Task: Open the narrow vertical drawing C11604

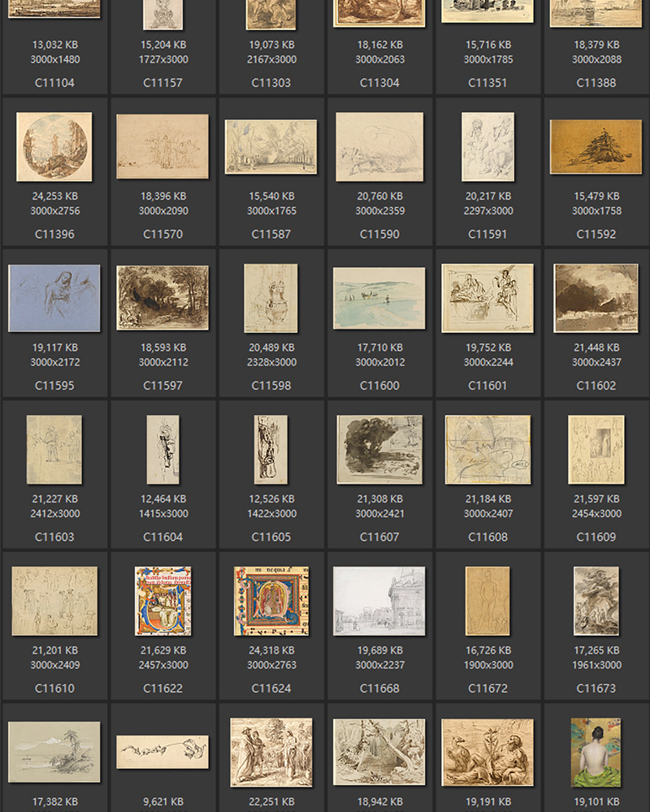Action: tap(162, 450)
